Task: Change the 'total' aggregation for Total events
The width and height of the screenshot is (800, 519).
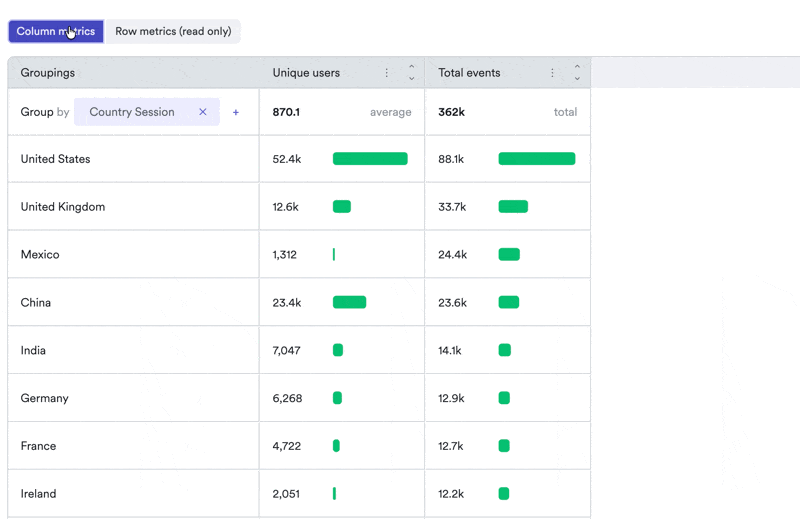Action: (565, 112)
